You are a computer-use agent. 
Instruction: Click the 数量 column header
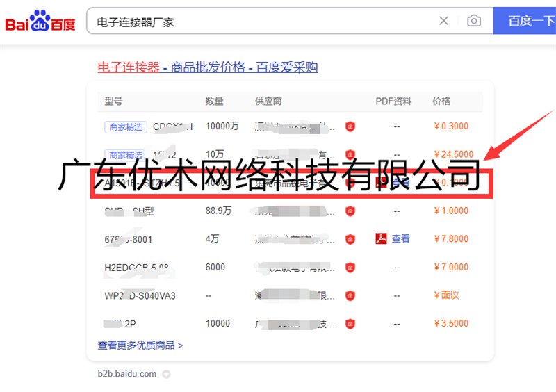215,101
